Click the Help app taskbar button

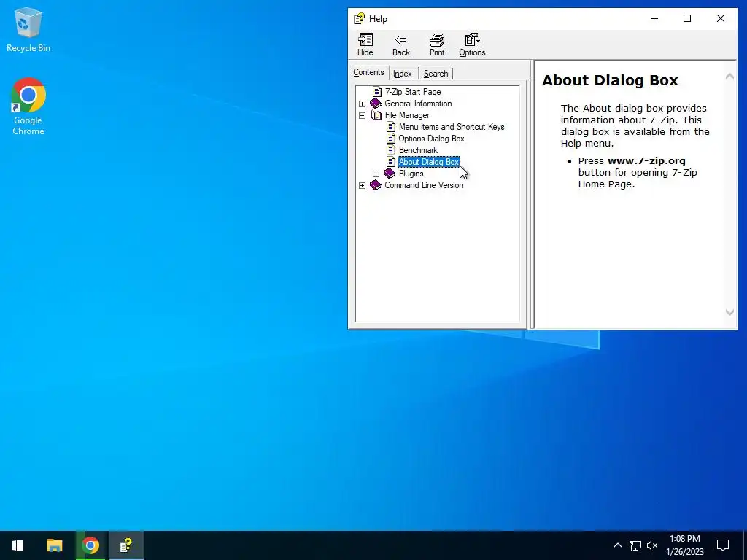pos(126,545)
